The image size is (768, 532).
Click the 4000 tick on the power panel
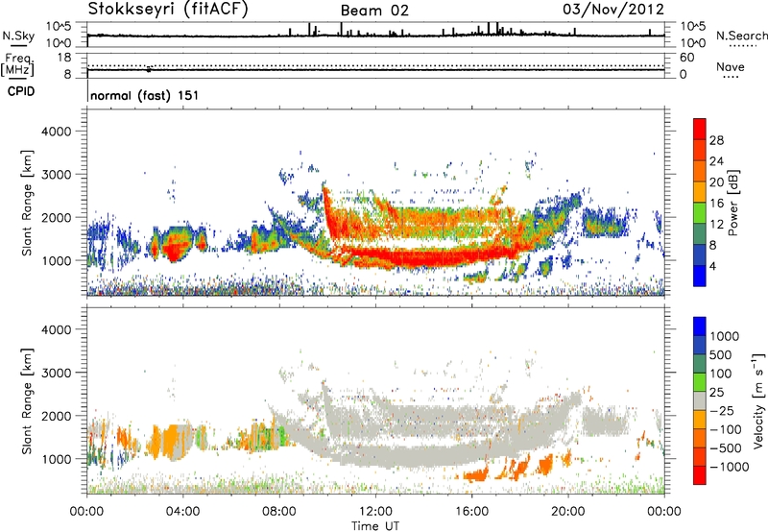[56, 132]
